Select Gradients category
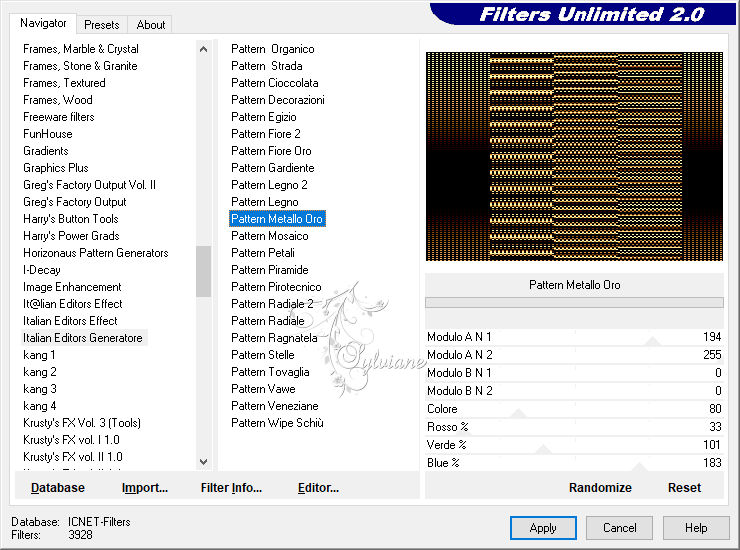Viewport: 740px width, 550px height. point(46,151)
